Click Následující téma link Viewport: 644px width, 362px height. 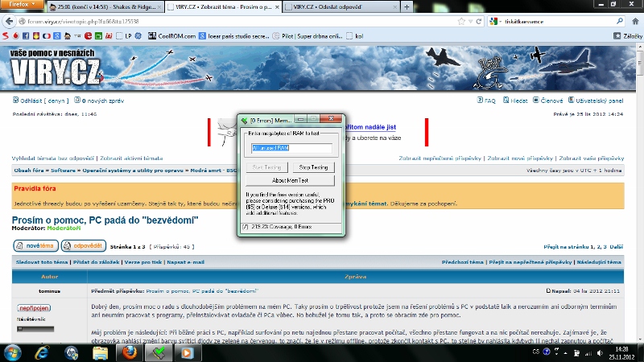[x=599, y=262]
